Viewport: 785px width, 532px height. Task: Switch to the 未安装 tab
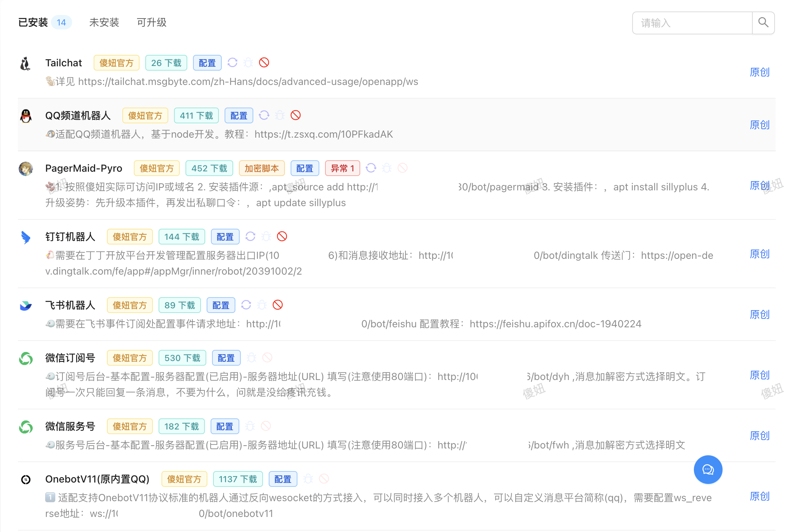tap(104, 23)
